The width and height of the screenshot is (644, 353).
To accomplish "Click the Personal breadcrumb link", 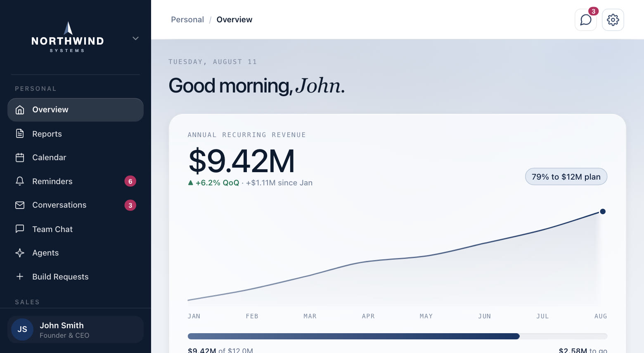I will 187,20.
